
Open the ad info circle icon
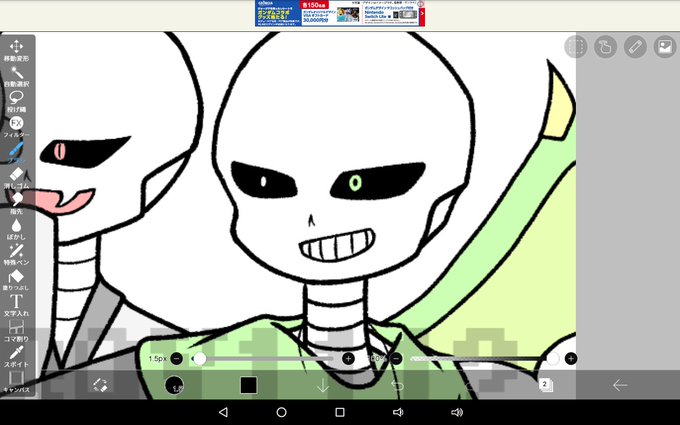pos(421,3)
